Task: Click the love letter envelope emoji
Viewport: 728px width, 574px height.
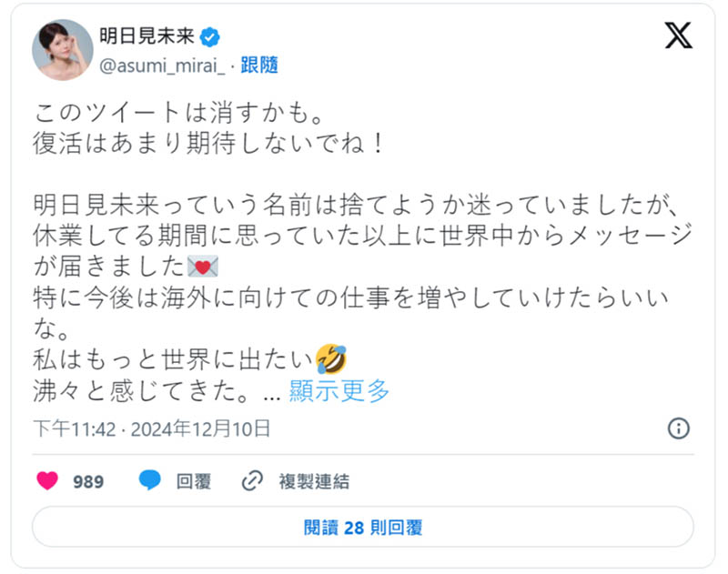Action: [202, 267]
